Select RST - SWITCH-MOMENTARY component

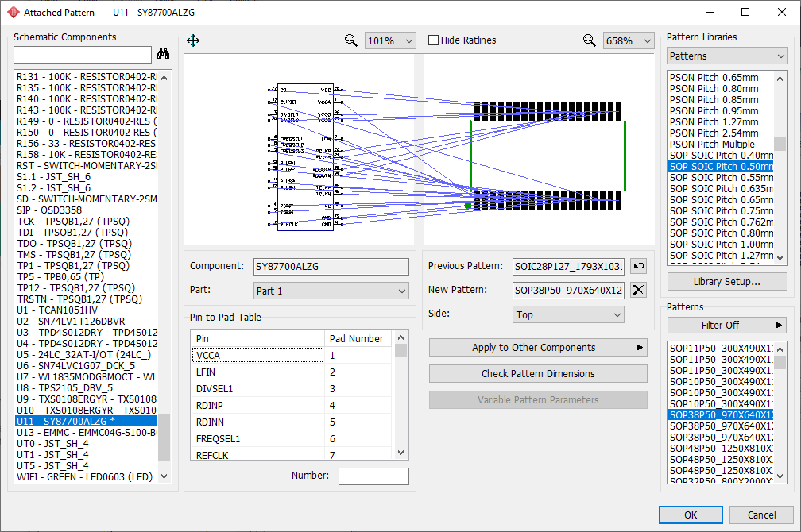click(x=87, y=165)
